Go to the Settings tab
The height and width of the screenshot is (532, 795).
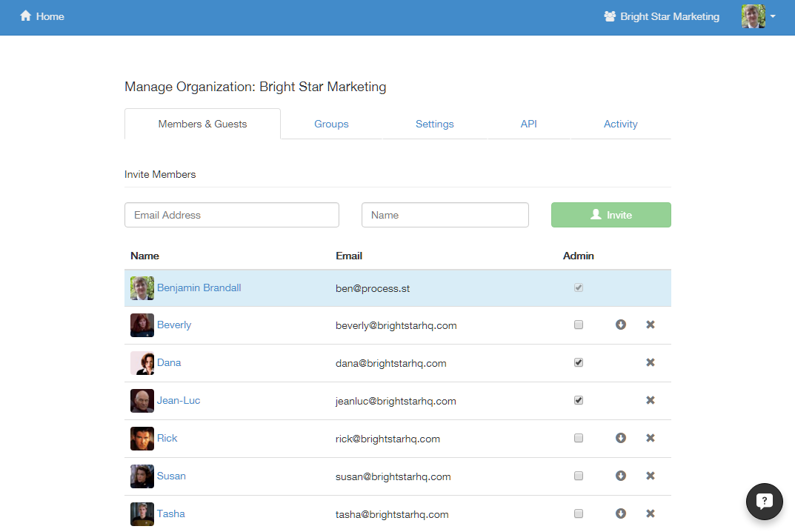434,124
